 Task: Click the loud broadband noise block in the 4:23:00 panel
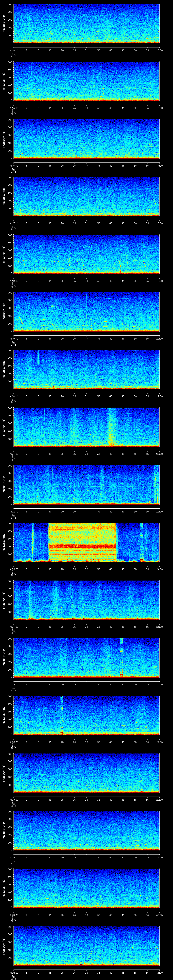click(x=82, y=542)
